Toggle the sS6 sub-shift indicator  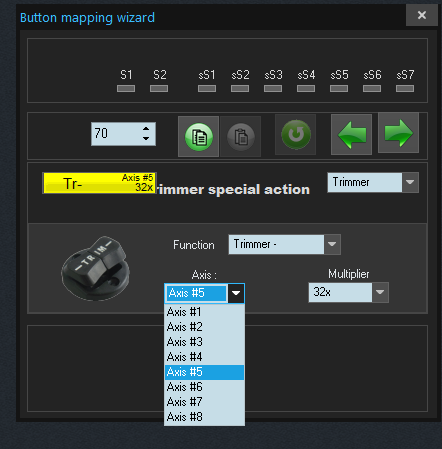(372, 88)
